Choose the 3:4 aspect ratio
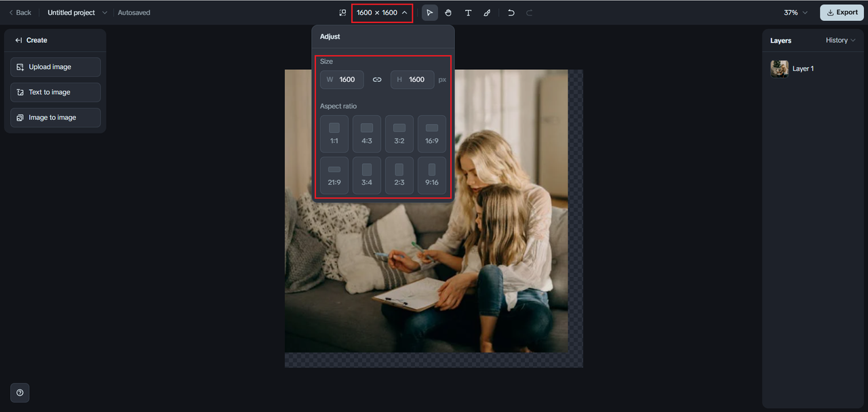This screenshot has height=412, width=868. tap(367, 176)
